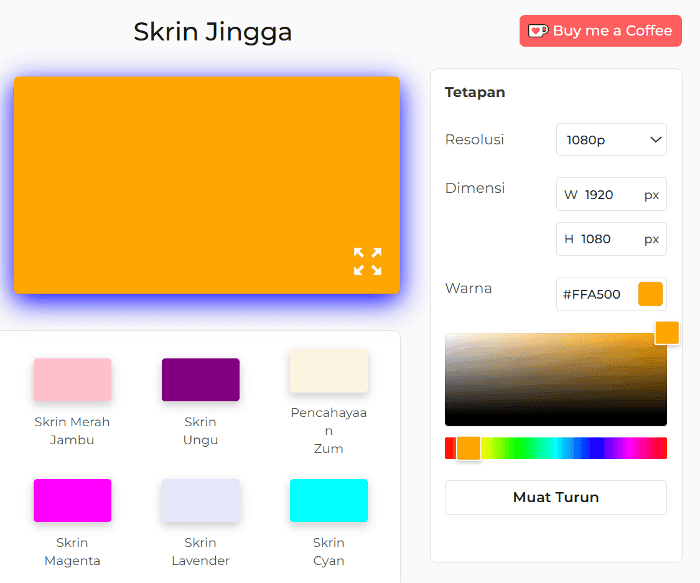Open the Skrin Ungu link text
Image resolution: width=700 pixels, height=583 pixels.
(200, 431)
